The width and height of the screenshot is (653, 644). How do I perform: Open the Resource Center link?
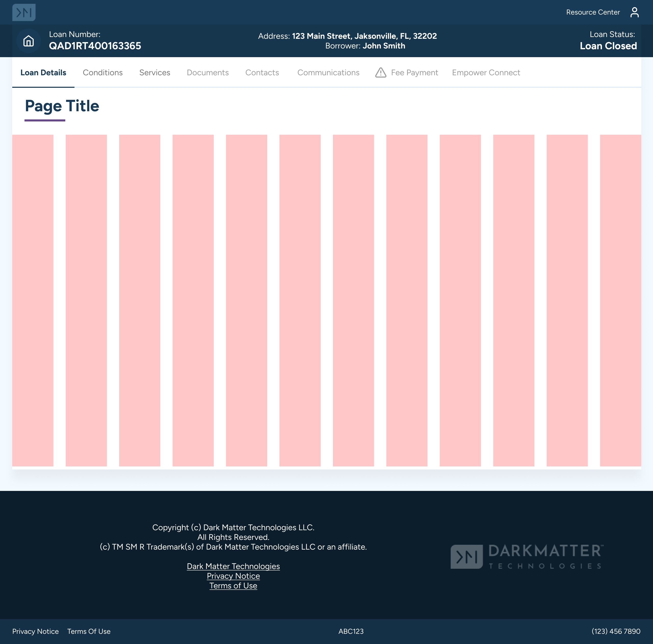click(593, 13)
